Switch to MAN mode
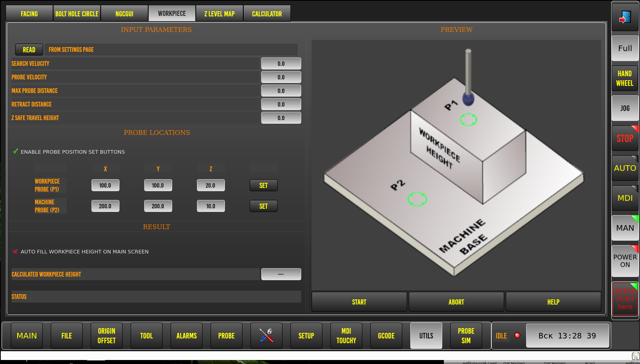Viewport: 640px width, 364px height. click(x=625, y=228)
